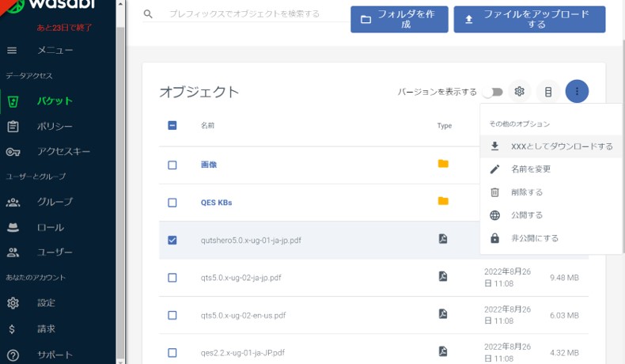Open アクセスキー in the sidebar
The height and width of the screenshot is (364, 625).
pos(63,151)
